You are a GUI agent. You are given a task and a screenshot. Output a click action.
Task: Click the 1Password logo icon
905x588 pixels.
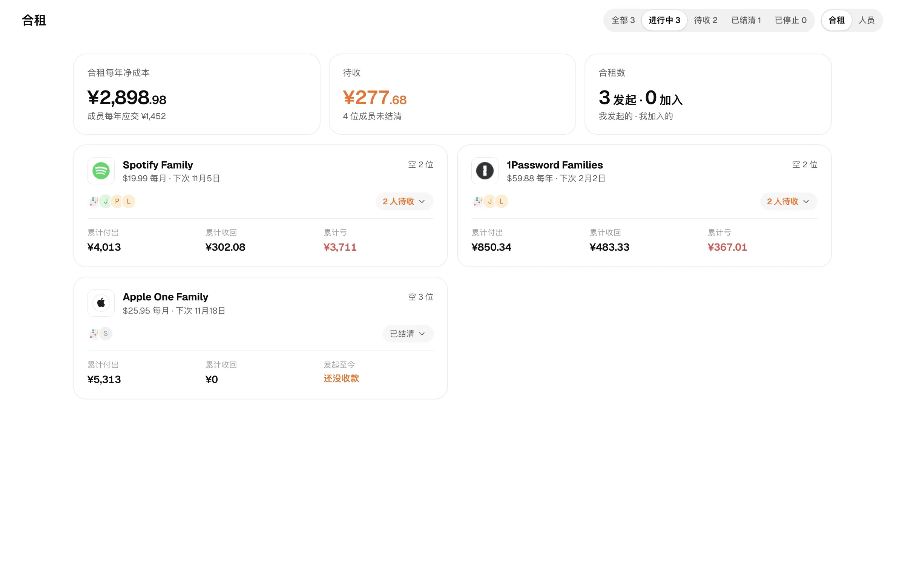click(x=485, y=171)
